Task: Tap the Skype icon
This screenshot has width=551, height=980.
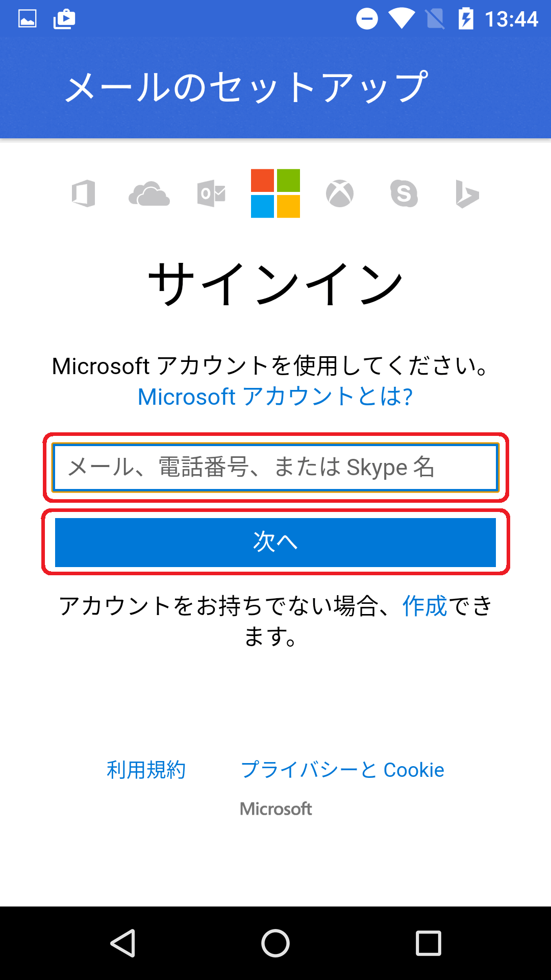Action: (x=404, y=194)
